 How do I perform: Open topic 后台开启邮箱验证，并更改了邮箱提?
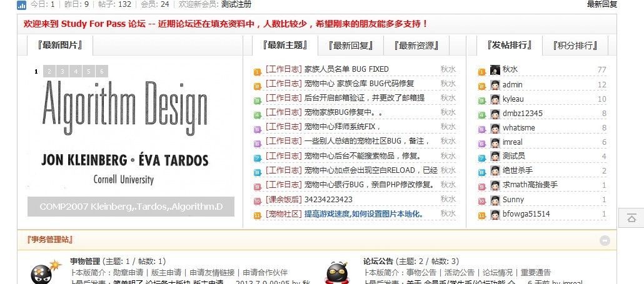[x=365, y=98]
